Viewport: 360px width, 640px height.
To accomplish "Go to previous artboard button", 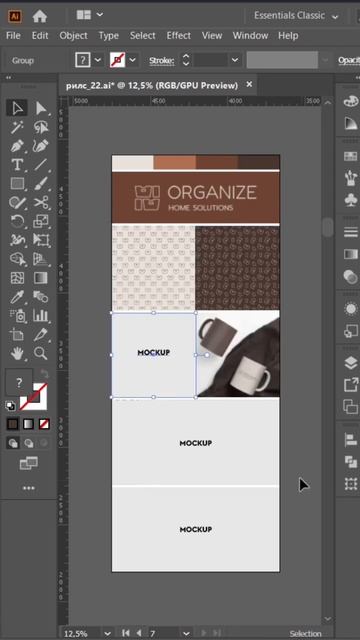I will [139, 633].
